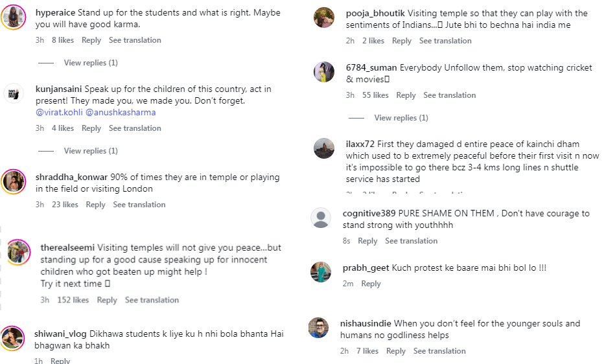Viewport: 604px width, 364px height.
Task: Open the 55 likes list on 6784_suman's comment
Action: click(x=375, y=95)
